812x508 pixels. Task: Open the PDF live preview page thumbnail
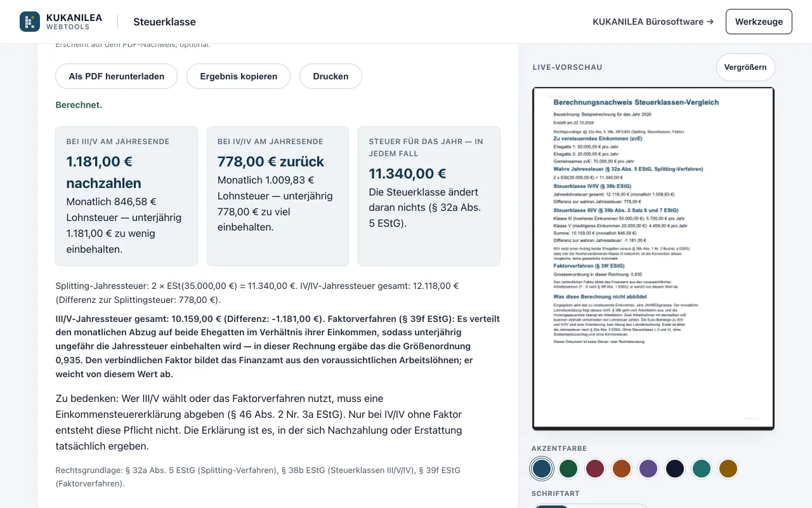tap(653, 258)
